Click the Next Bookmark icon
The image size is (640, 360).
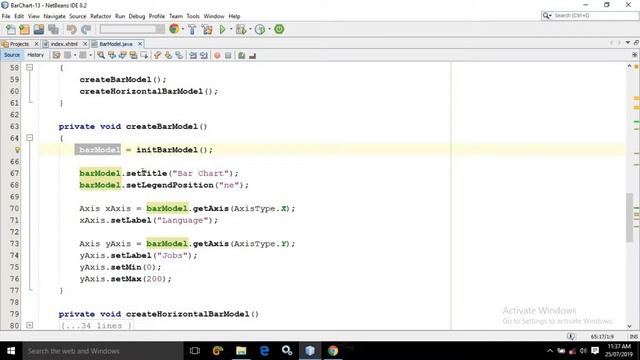point(168,55)
